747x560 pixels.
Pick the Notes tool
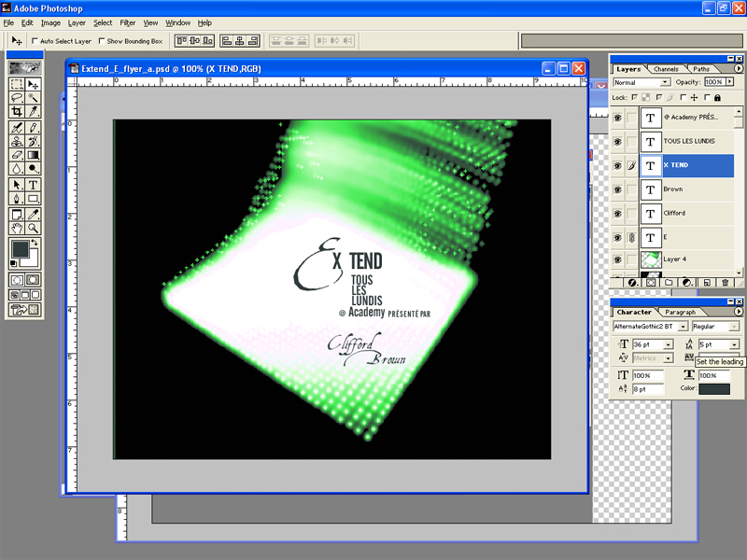[17, 215]
